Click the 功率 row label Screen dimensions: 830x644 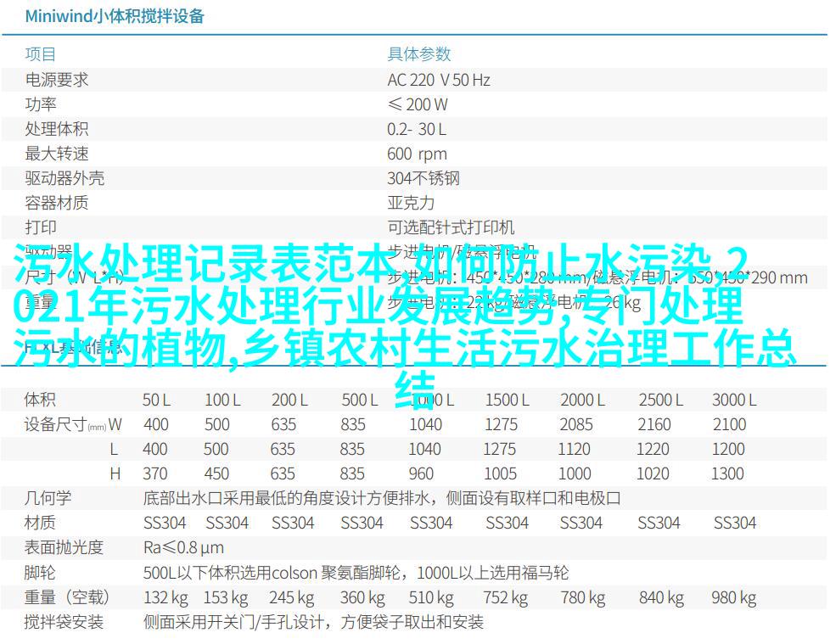tap(40, 104)
